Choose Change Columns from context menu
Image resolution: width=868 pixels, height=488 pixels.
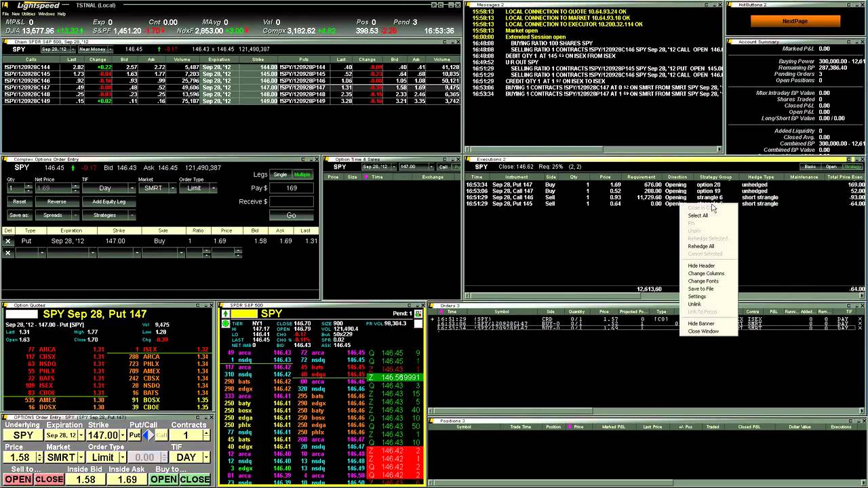(x=706, y=273)
